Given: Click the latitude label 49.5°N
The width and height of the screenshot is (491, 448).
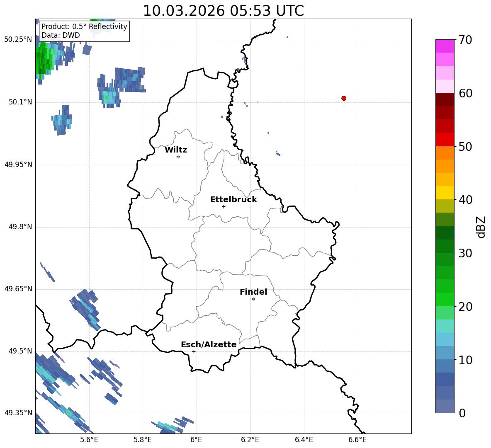Looking at the screenshot, I should click(x=20, y=351).
